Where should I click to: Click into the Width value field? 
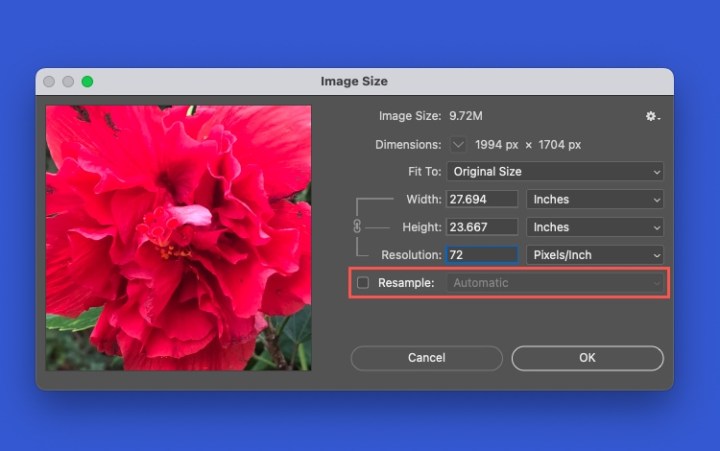point(482,200)
